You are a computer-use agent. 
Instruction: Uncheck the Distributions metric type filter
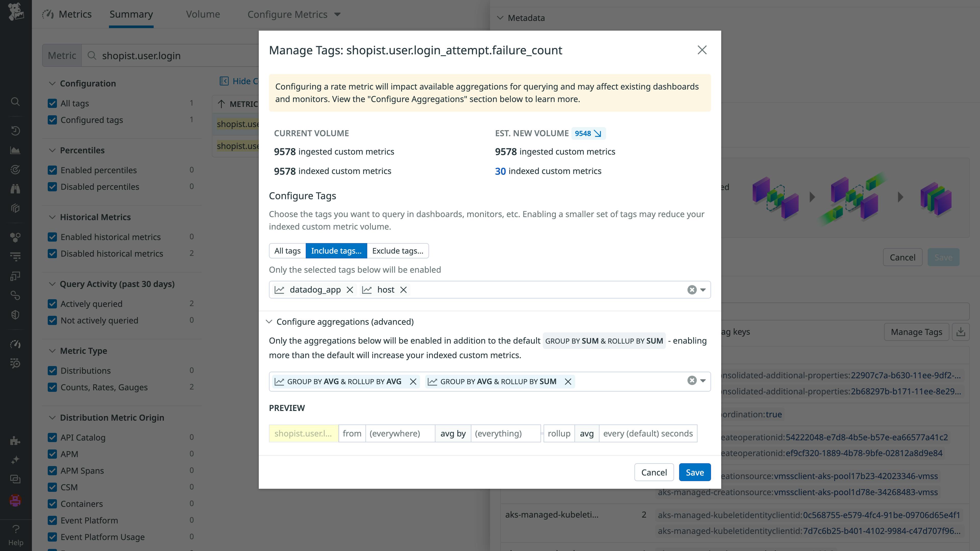coord(53,370)
